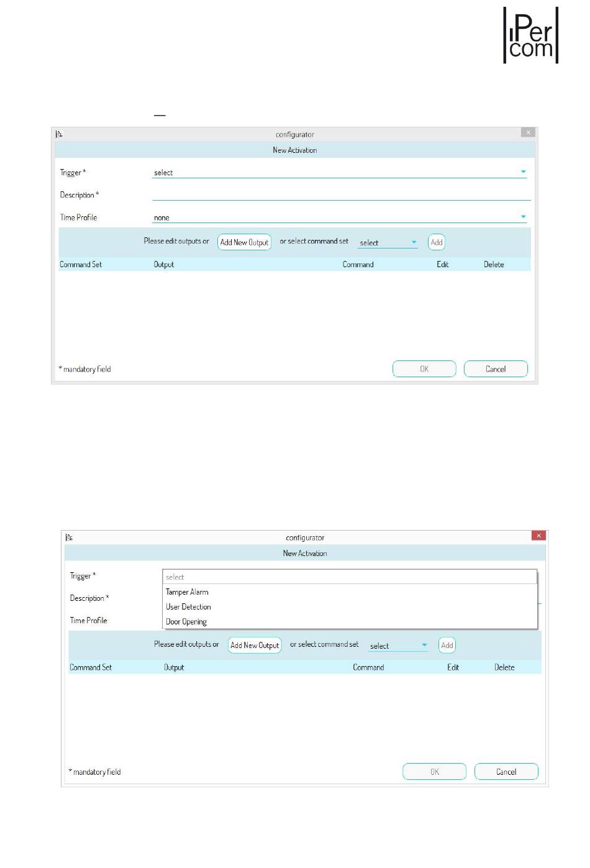Click the configurator app icon in the closed-trigger dialog
The image size is (590, 868).
(59, 134)
